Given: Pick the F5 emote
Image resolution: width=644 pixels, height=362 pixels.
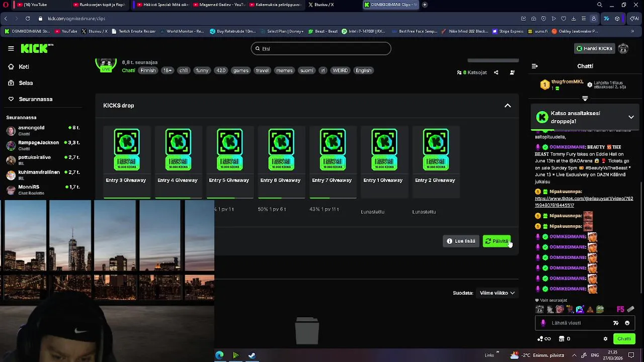Looking at the screenshot, I should tap(620, 310).
